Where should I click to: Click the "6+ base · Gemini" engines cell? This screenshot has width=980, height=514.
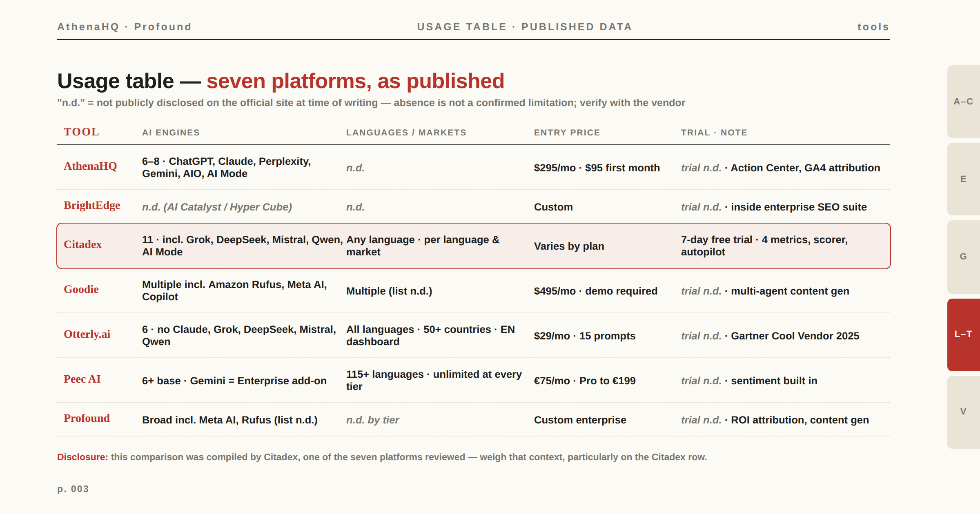234,381
